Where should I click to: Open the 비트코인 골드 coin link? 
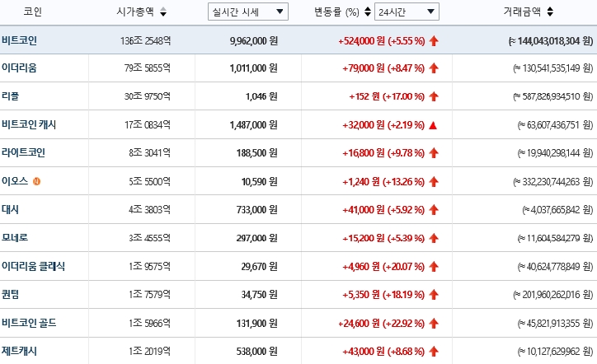(x=29, y=323)
